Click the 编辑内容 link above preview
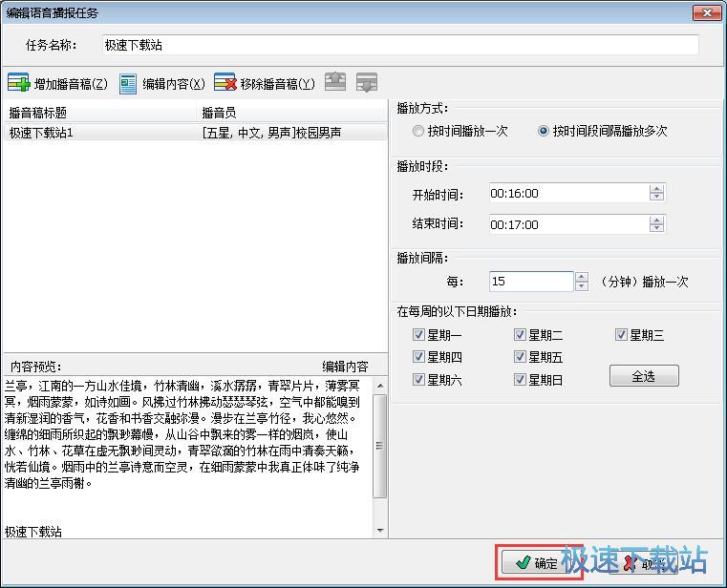The width and height of the screenshot is (727, 588). click(x=345, y=367)
